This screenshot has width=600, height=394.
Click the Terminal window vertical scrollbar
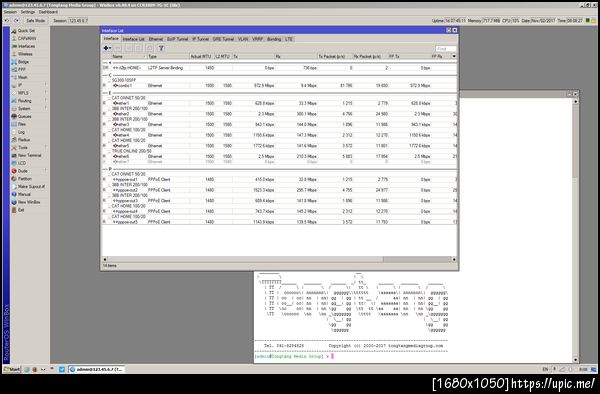(576, 231)
